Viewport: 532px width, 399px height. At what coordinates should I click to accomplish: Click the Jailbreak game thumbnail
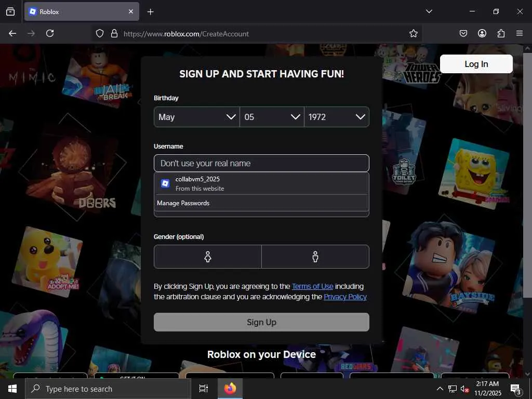98,77
